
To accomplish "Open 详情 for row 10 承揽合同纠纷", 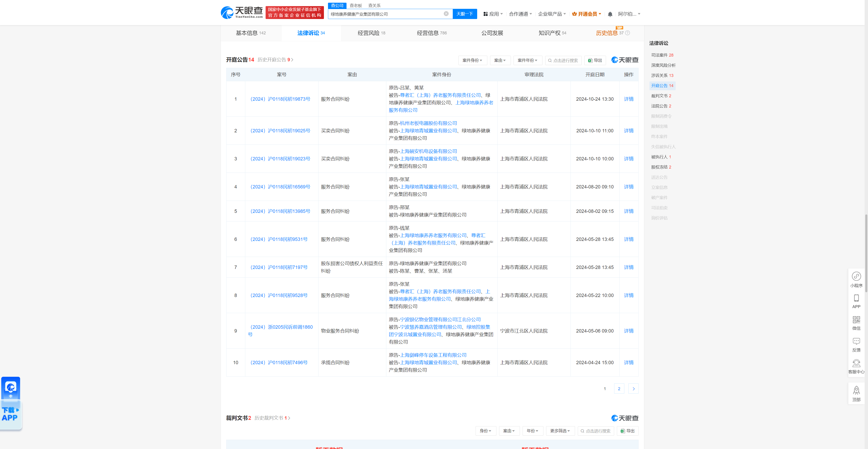I will coord(628,363).
